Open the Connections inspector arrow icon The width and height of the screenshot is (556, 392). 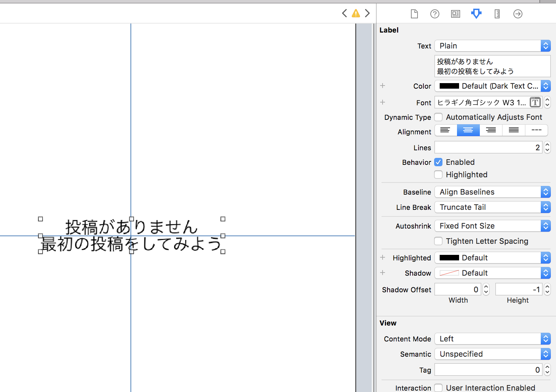tap(518, 14)
